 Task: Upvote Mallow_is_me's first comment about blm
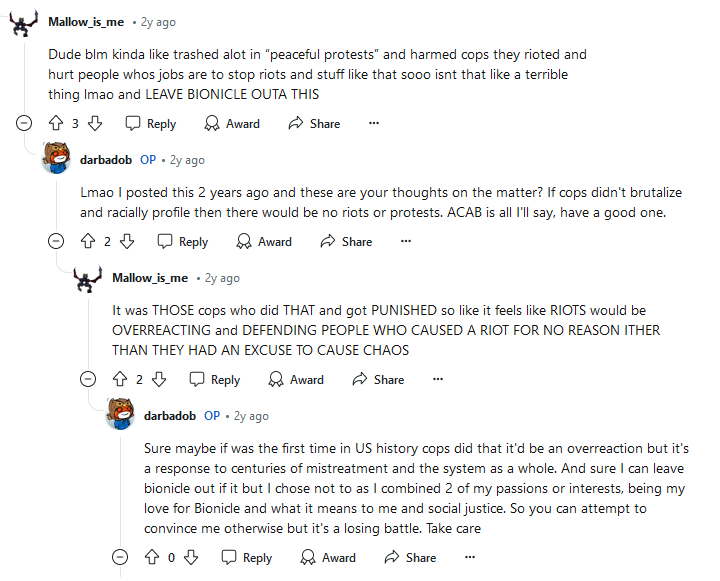tap(56, 123)
